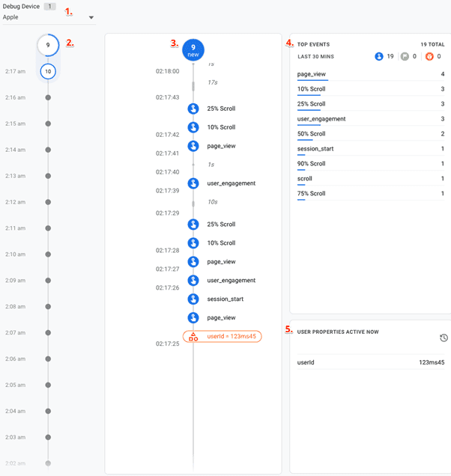Click user_engagement row in Top Events list

coord(371,119)
